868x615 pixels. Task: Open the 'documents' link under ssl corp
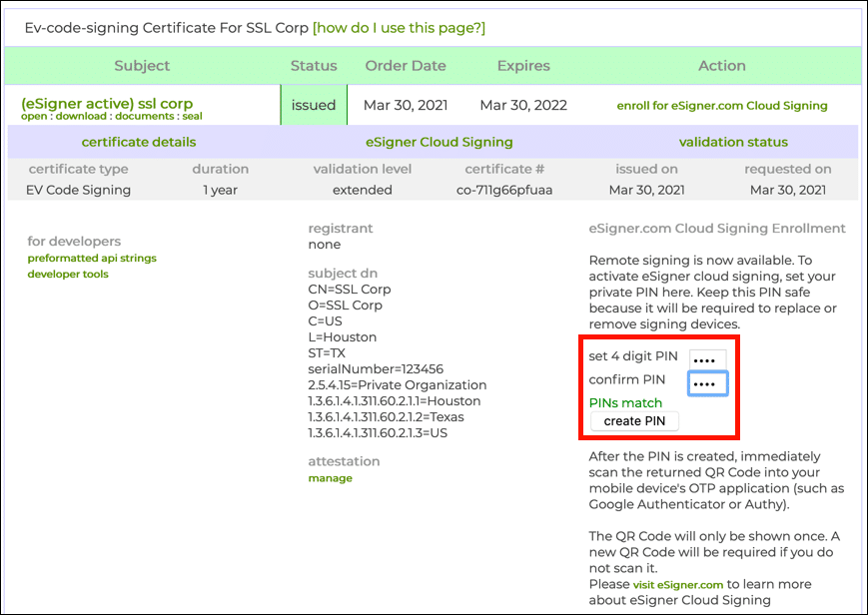point(144,116)
